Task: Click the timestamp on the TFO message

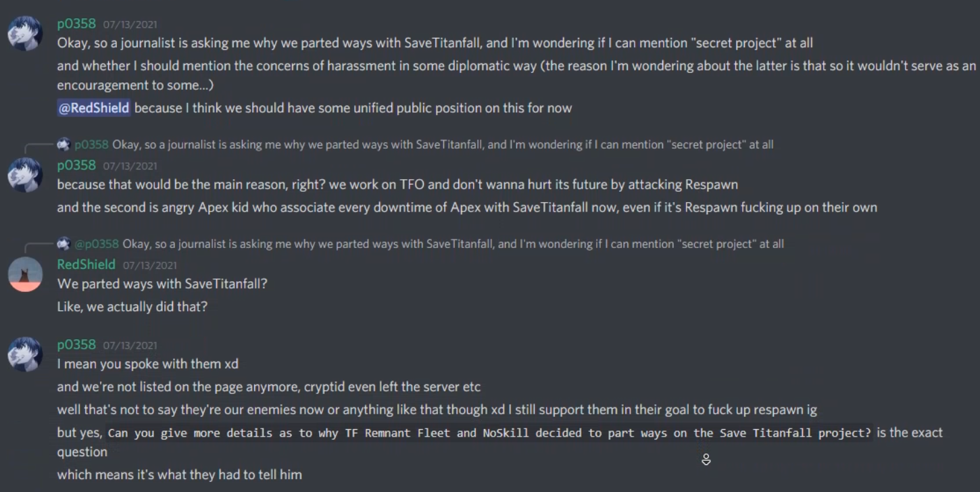Action: [x=130, y=166]
